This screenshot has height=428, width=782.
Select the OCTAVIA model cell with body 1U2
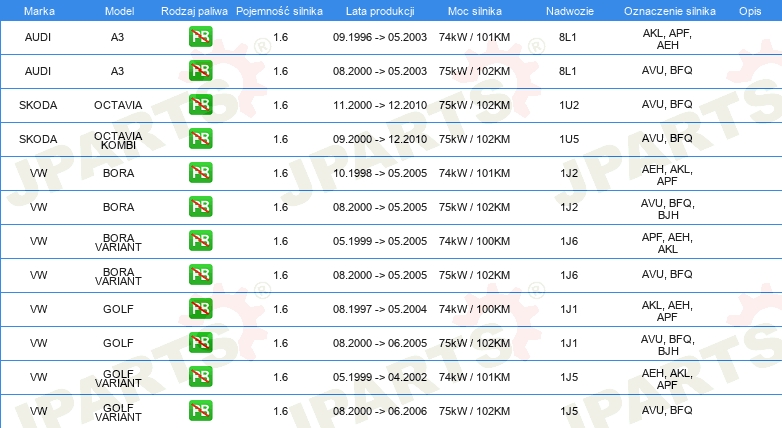coord(118,105)
